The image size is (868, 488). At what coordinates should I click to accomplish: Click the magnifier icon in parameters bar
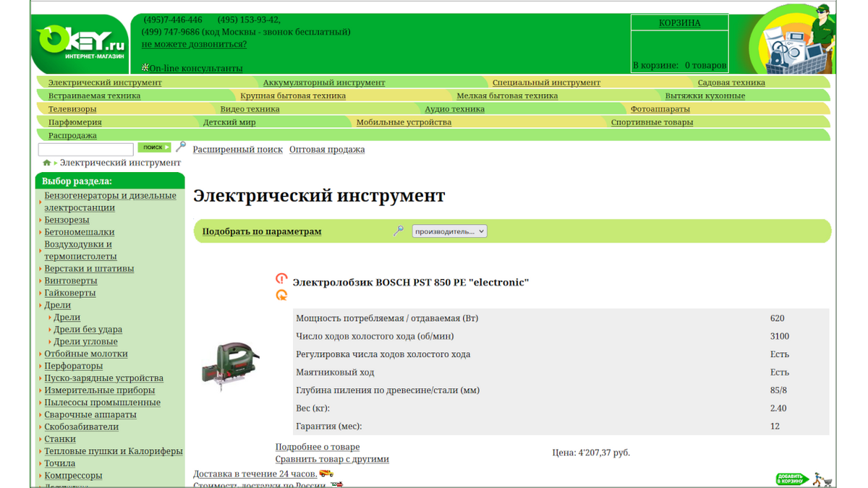(399, 231)
